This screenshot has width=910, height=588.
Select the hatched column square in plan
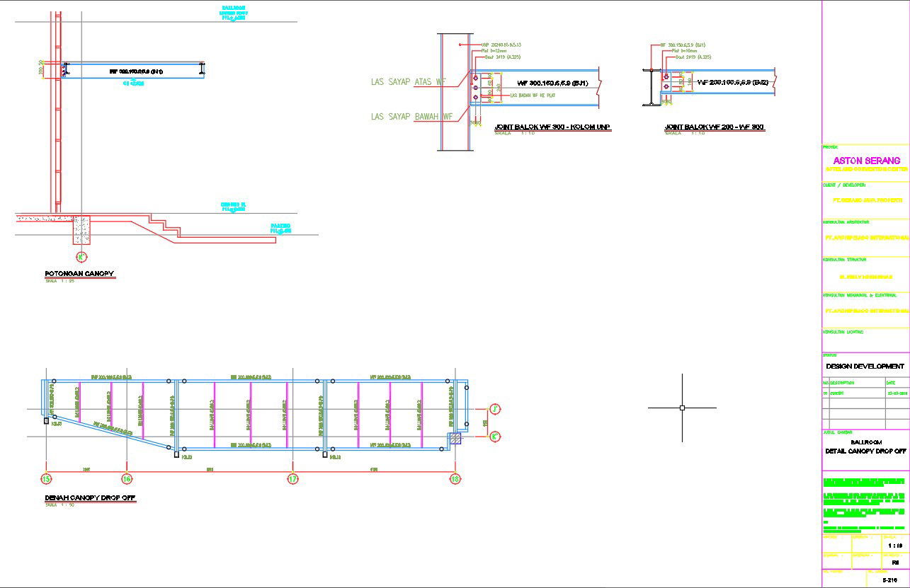point(455,439)
